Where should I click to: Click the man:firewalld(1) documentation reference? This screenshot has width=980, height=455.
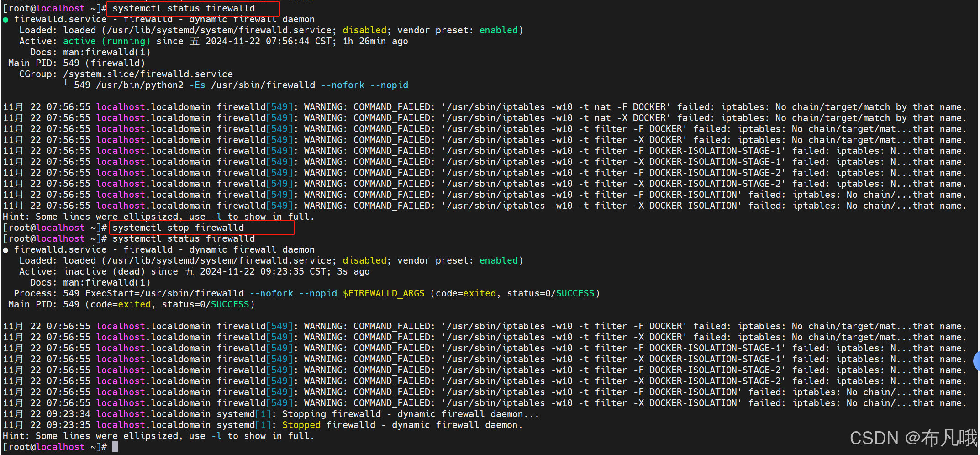(x=107, y=52)
